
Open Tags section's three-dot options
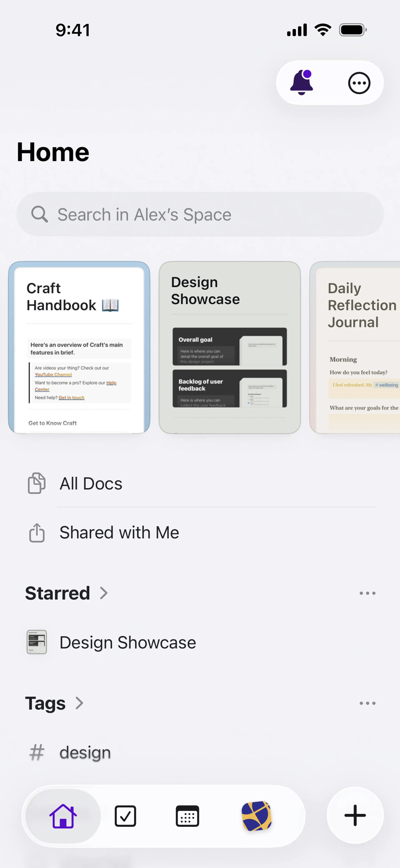(367, 703)
